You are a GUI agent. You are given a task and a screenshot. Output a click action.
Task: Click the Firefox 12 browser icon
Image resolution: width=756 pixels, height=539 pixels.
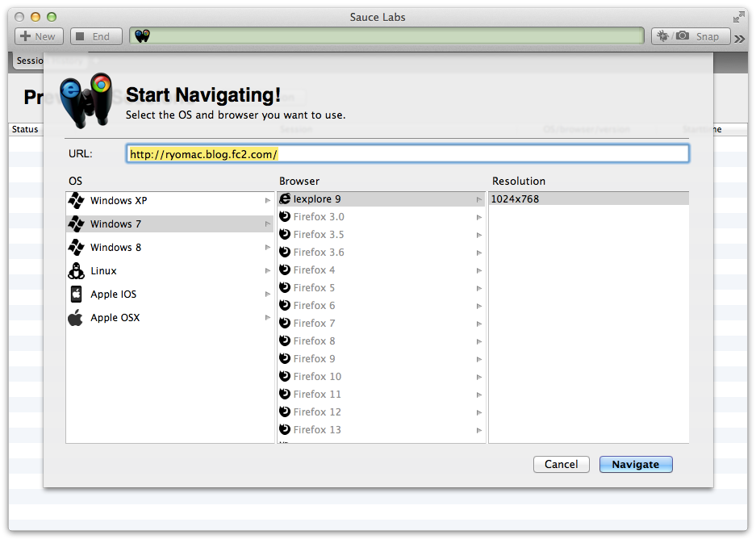tap(285, 412)
